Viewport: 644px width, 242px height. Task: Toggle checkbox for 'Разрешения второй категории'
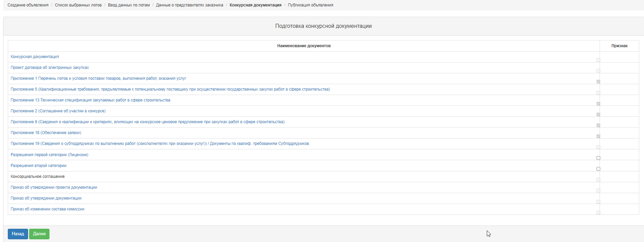(598, 169)
